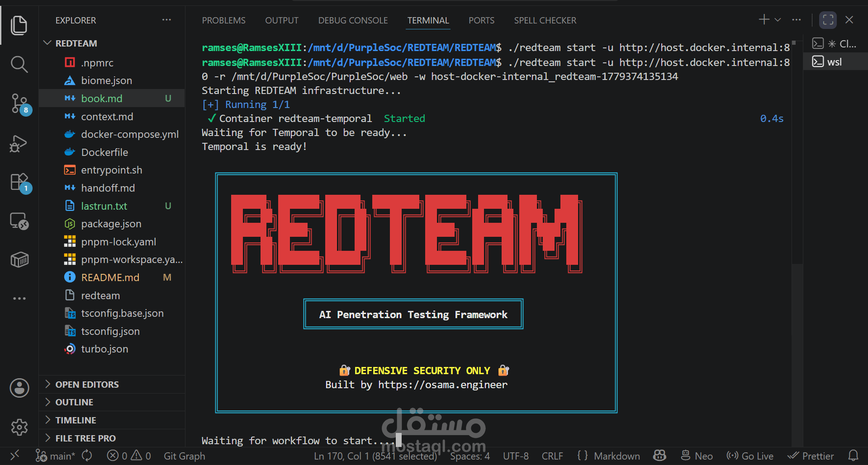Screen dimensions: 868x465
Task: Open the notifications bell
Action: [x=853, y=456]
